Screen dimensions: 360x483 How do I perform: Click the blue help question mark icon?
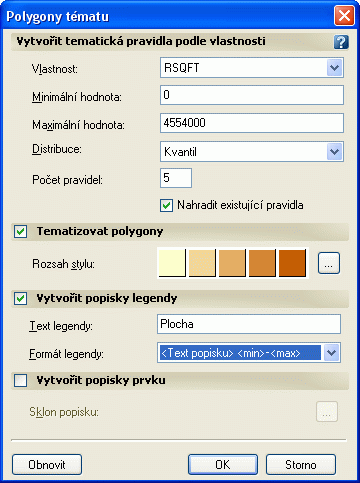[x=341, y=42]
